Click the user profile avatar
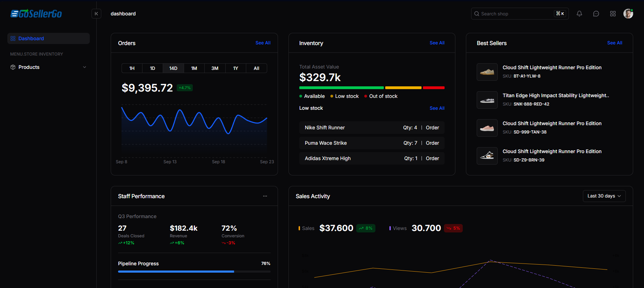Screen dimensions: 644x288 pyautogui.click(x=628, y=14)
